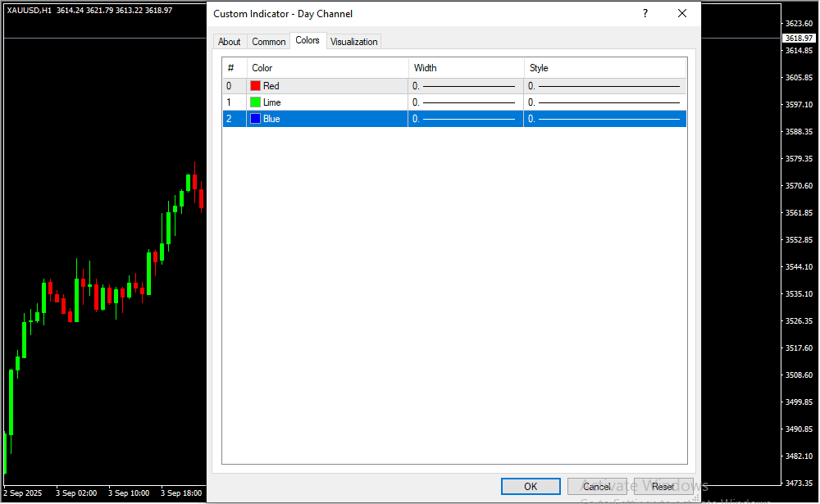The height and width of the screenshot is (504, 820).
Task: Click the question mark help icon
Action: point(645,14)
